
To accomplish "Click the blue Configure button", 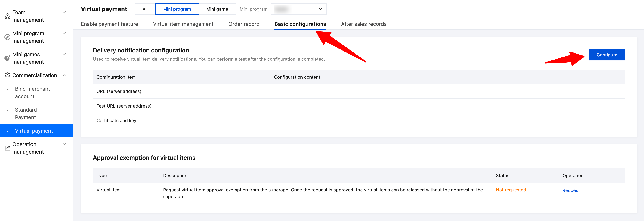I will [607, 55].
